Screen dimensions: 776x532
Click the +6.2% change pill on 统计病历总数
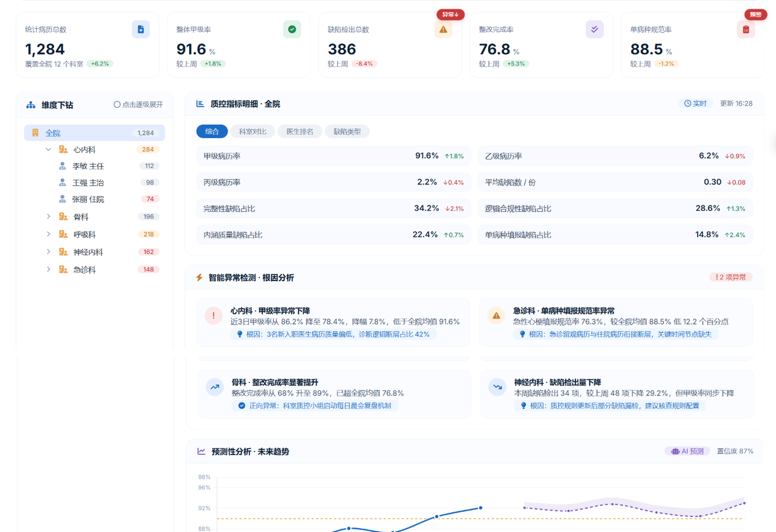tap(100, 64)
